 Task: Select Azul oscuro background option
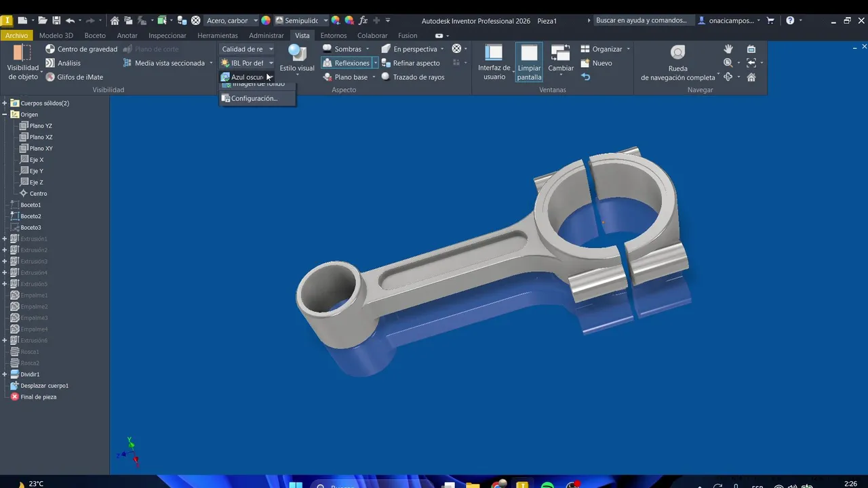click(x=248, y=77)
